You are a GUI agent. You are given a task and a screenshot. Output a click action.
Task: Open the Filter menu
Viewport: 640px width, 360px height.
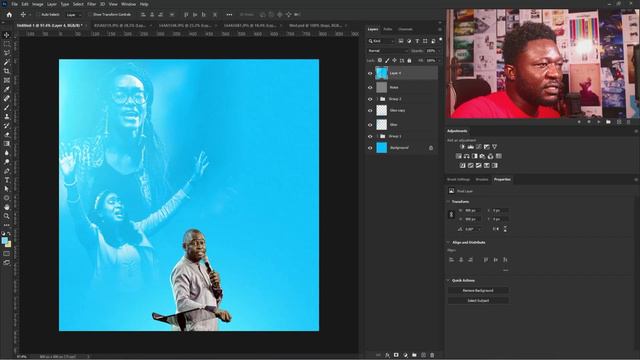(91, 4)
